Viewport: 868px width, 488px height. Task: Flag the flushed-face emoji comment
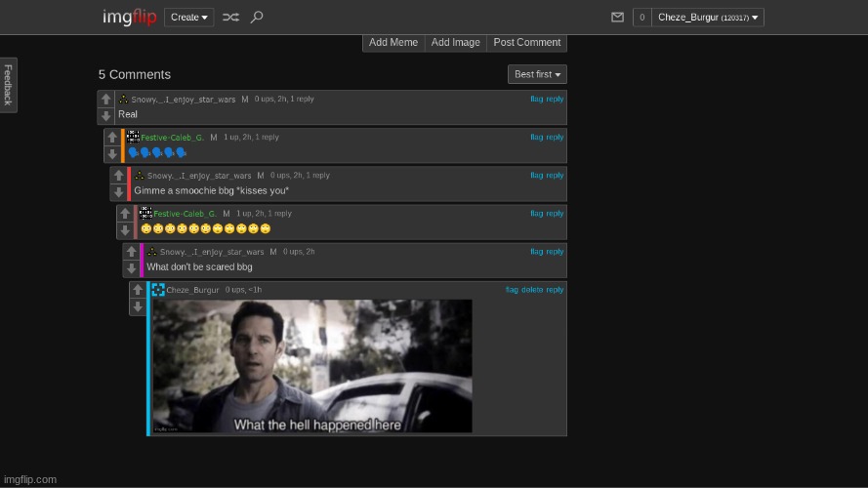point(536,214)
